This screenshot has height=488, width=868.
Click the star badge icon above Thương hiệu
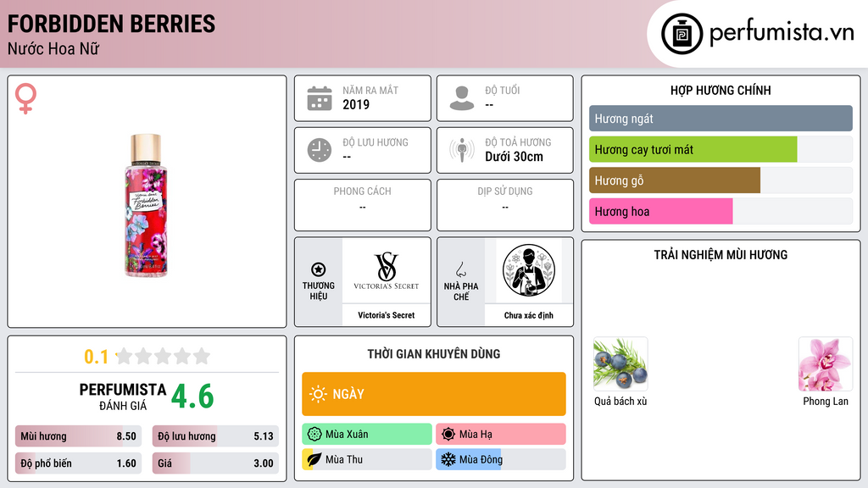[x=319, y=269]
